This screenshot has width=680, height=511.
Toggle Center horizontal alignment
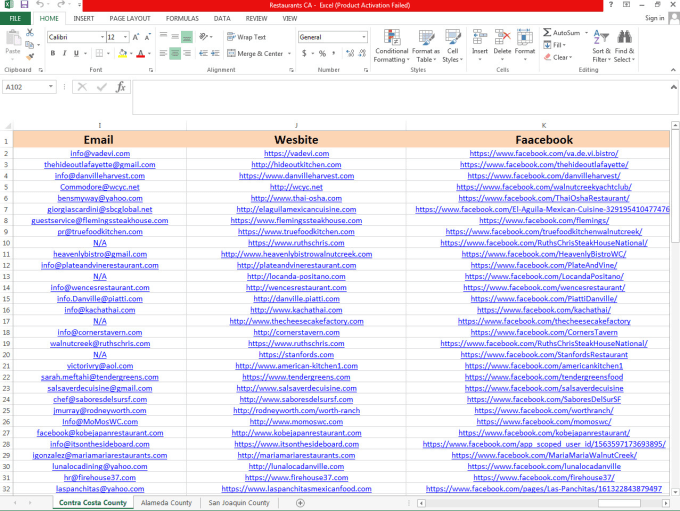pos(175,53)
